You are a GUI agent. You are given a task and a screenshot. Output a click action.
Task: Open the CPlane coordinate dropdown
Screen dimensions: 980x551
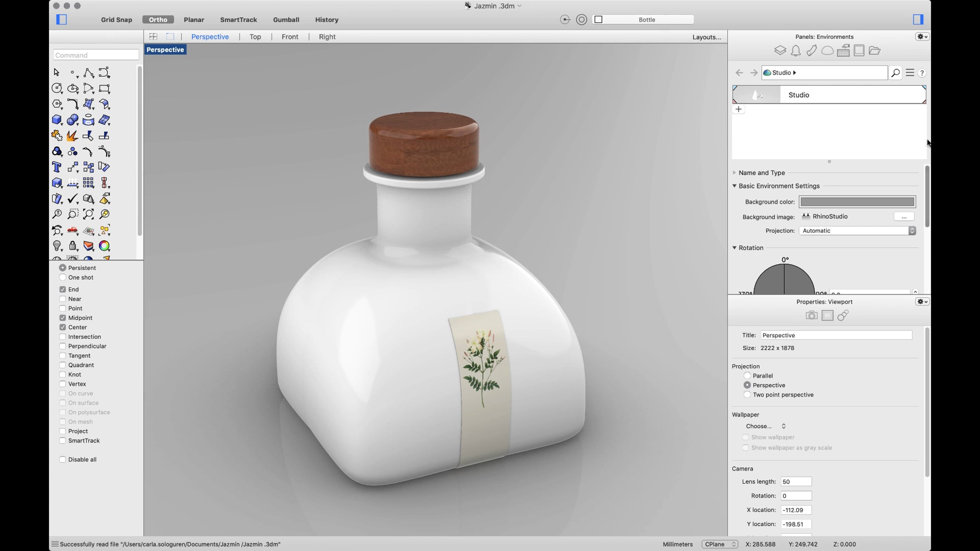pos(719,544)
